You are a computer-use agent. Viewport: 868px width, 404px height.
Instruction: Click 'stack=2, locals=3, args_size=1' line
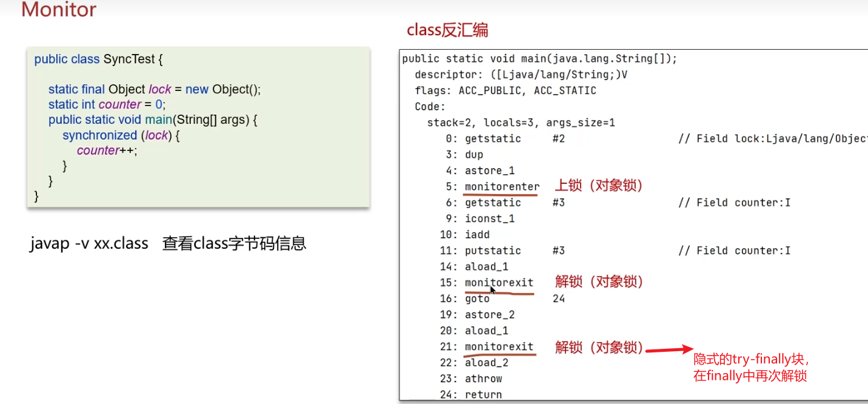coord(521,123)
